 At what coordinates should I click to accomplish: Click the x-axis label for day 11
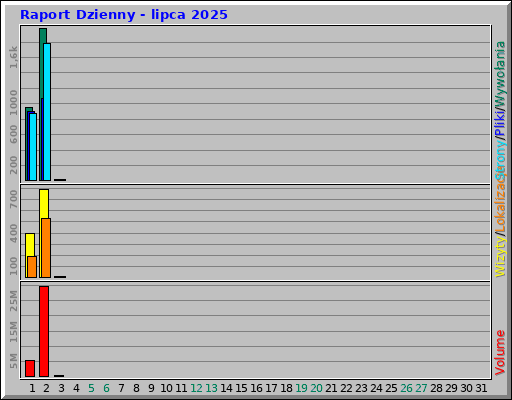coord(181,388)
